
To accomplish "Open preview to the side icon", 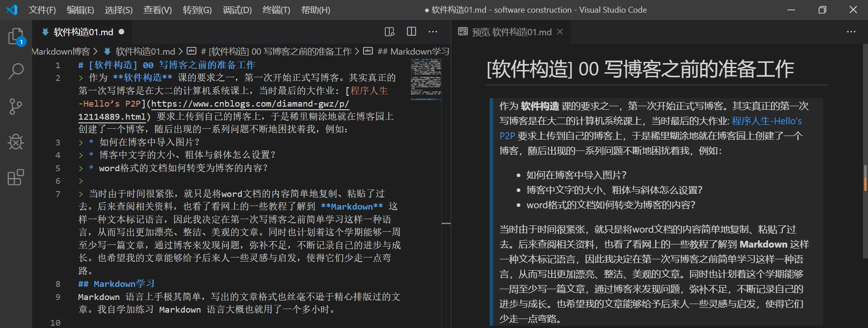I will coord(389,32).
